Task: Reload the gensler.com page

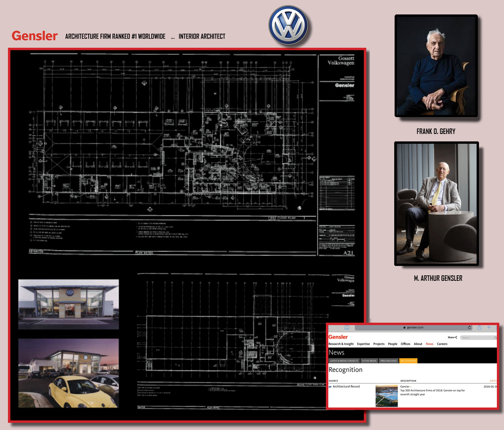Action: 469,327
